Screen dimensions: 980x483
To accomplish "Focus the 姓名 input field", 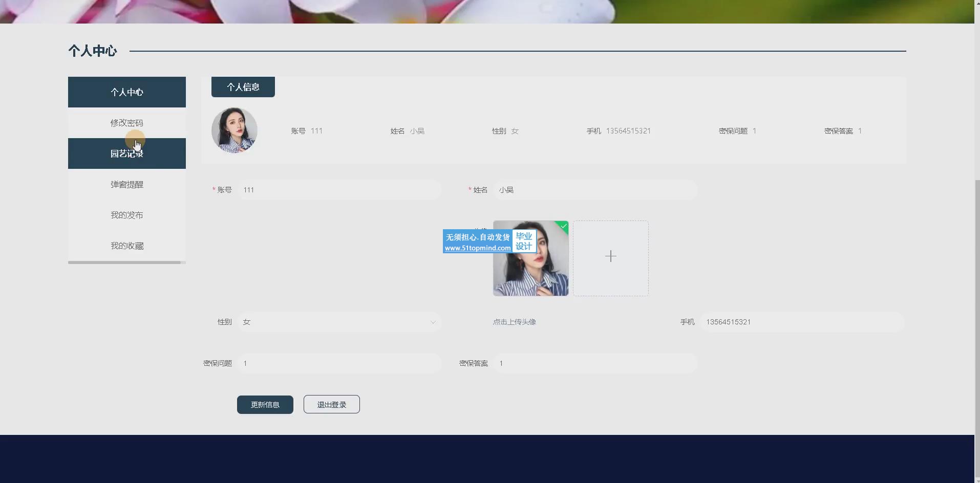I will [595, 190].
